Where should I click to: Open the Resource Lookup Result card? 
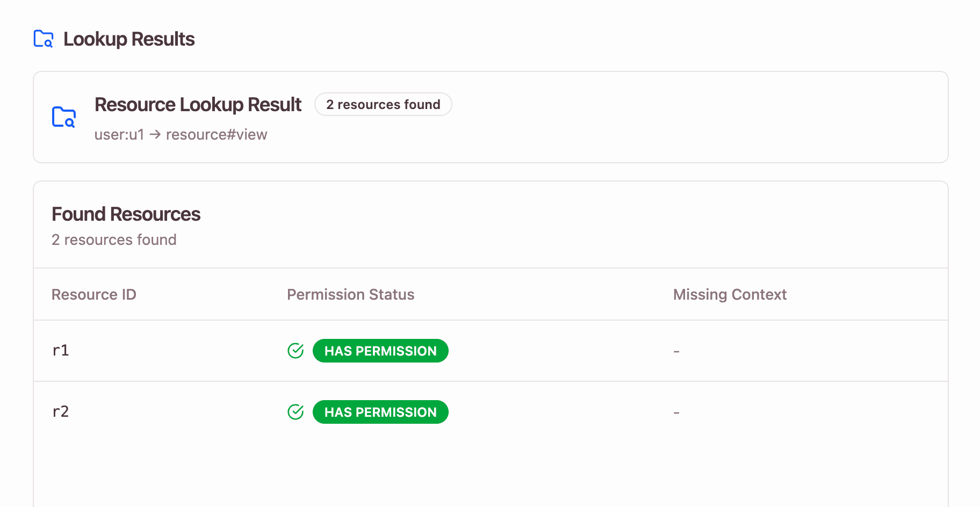click(x=490, y=117)
